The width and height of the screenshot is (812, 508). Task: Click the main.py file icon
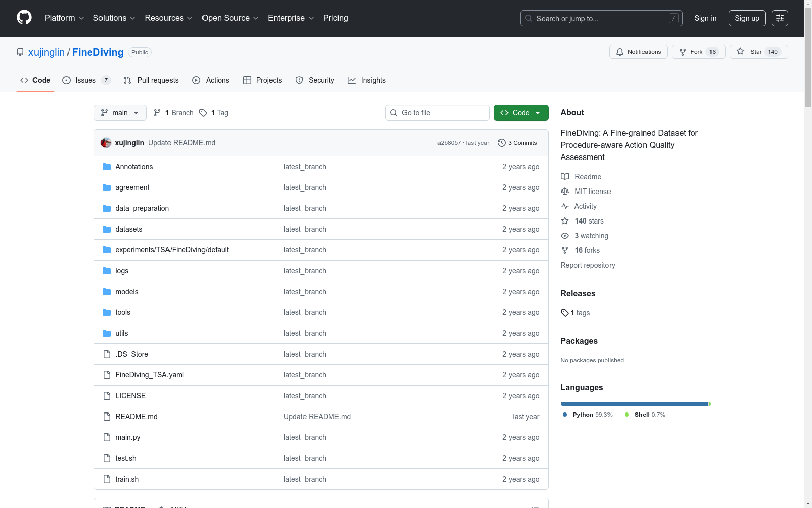pyautogui.click(x=107, y=437)
